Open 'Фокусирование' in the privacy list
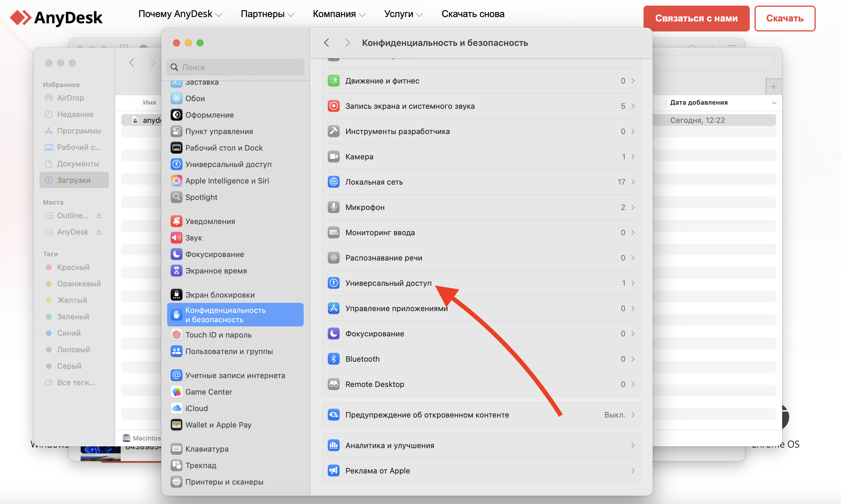 [x=481, y=333]
